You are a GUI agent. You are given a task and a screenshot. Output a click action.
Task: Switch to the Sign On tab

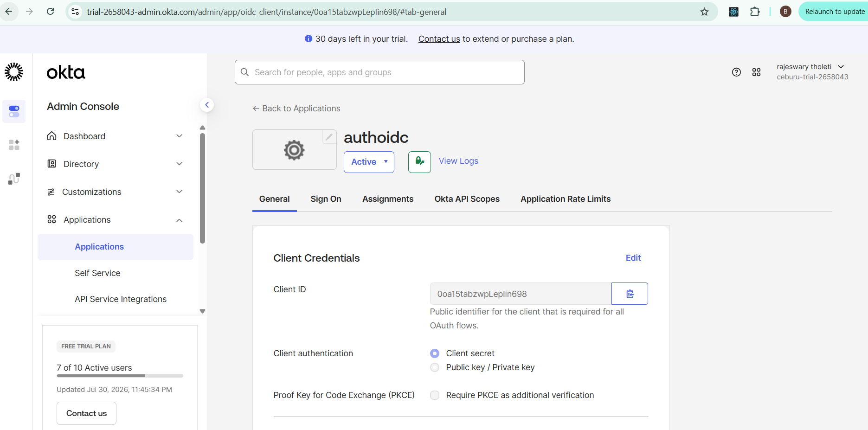(x=326, y=199)
